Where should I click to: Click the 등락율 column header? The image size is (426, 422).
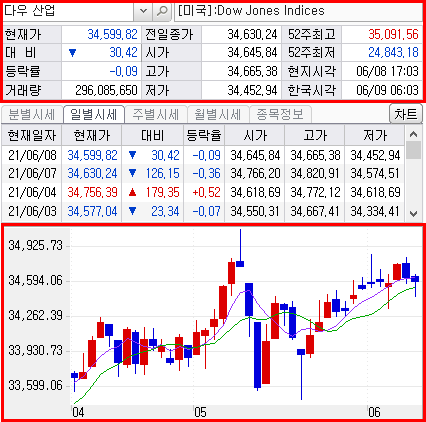pyautogui.click(x=204, y=135)
